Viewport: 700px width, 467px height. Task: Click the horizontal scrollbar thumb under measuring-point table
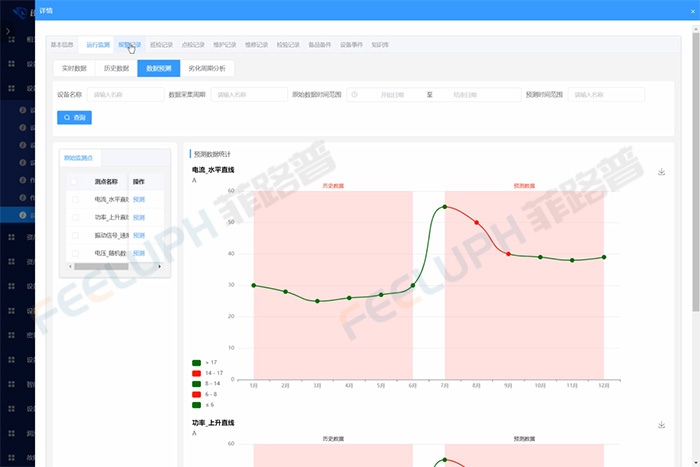point(101,267)
